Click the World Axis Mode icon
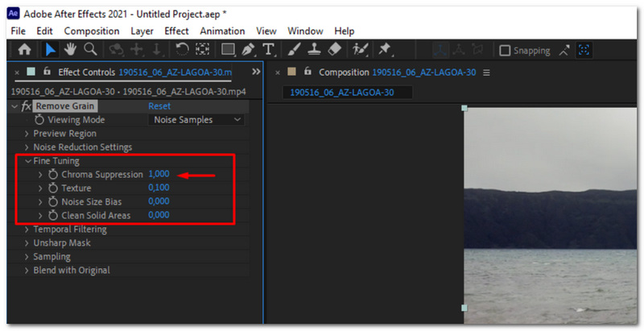Viewport: 644px width, 331px height. point(459,51)
